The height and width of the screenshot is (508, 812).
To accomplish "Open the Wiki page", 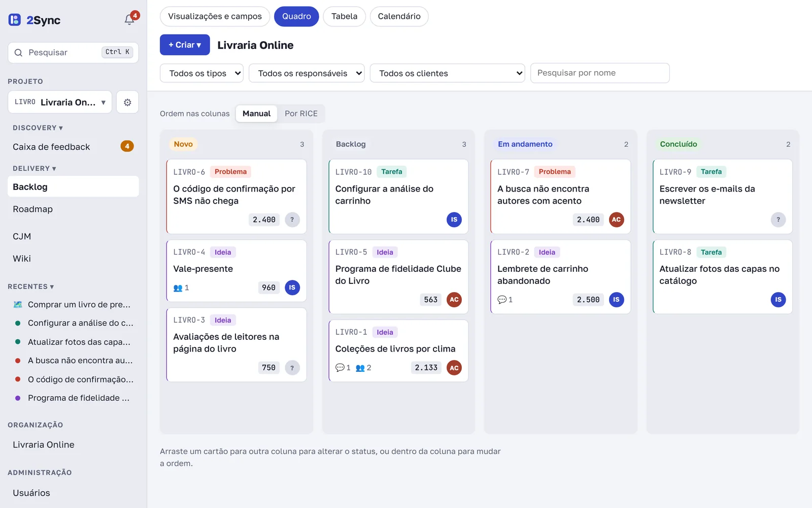I will click(73, 259).
